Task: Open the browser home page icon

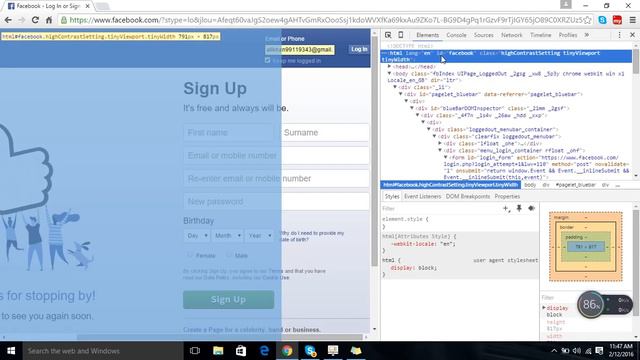Action: (x=49, y=20)
